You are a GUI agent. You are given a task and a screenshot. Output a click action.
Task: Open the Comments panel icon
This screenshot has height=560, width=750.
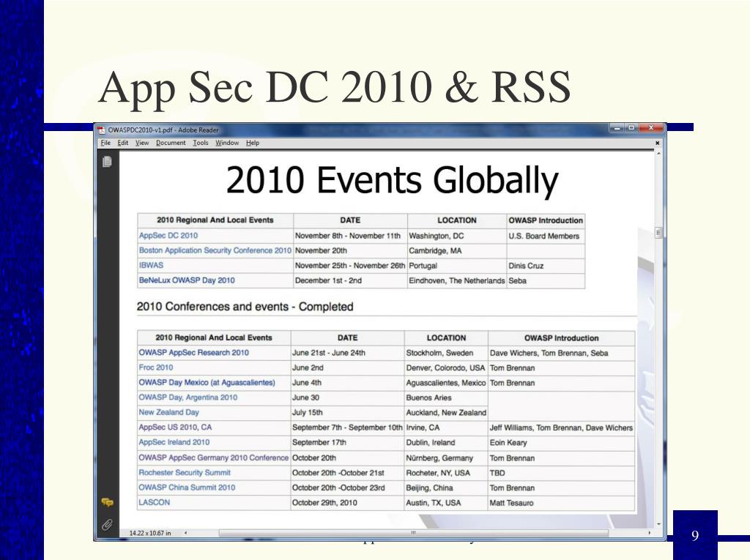pyautogui.click(x=107, y=502)
